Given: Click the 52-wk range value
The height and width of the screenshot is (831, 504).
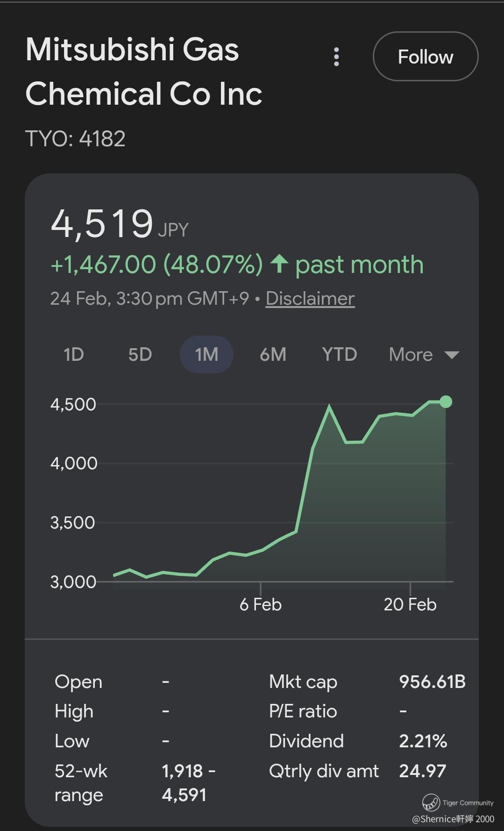Looking at the screenshot, I should click(x=188, y=782).
